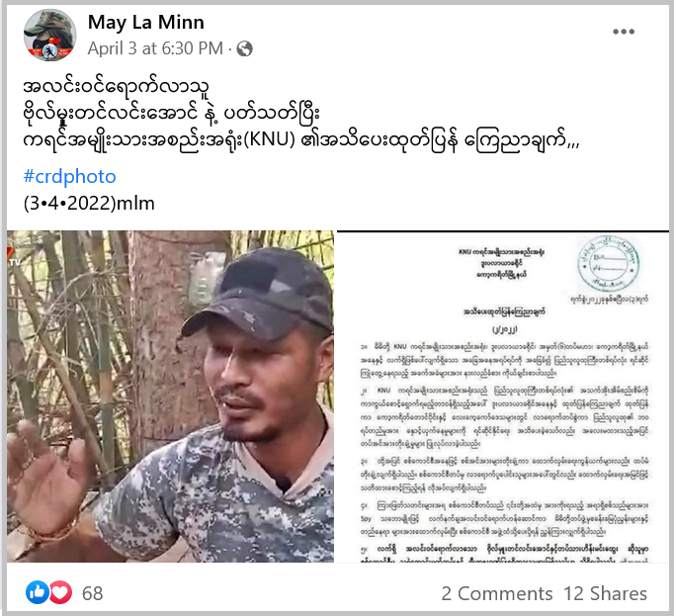
Task: Click the blue Like reaction icon
Action: click(x=38, y=592)
